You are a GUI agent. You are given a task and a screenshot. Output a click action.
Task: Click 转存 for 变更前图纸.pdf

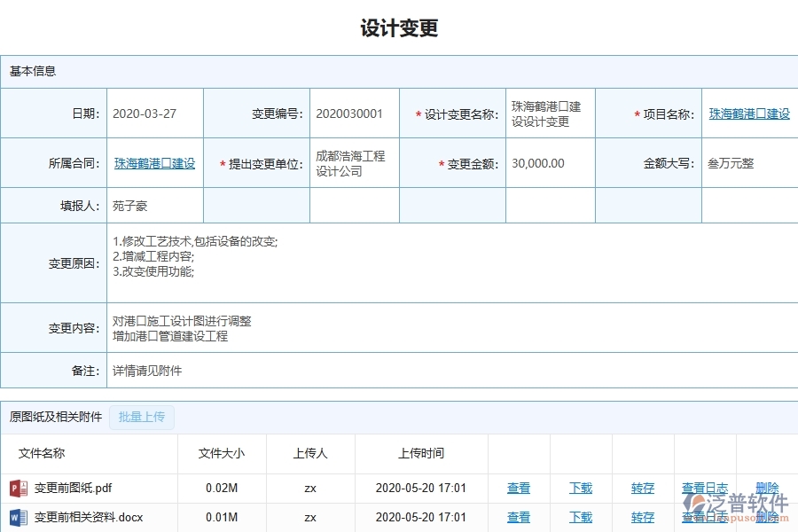641,488
